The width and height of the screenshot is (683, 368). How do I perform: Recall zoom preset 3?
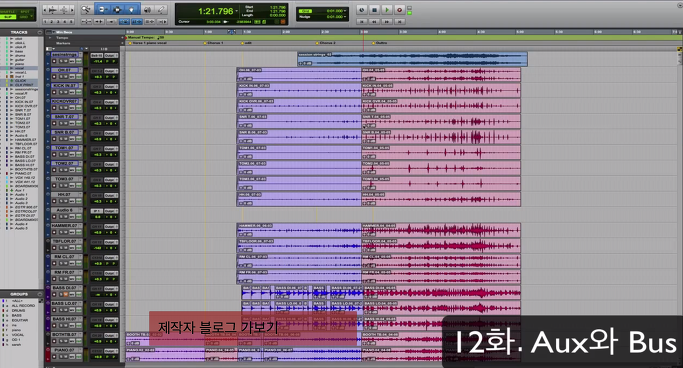pos(59,21)
